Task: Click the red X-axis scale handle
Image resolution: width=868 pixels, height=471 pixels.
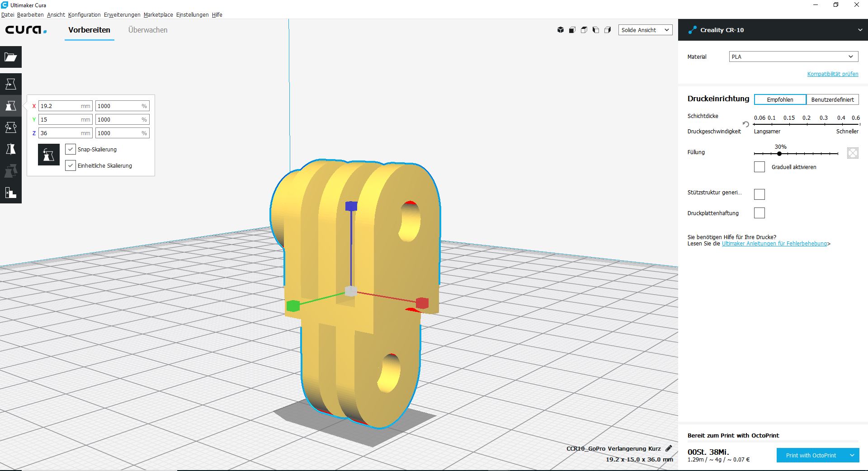Action: coord(422,303)
